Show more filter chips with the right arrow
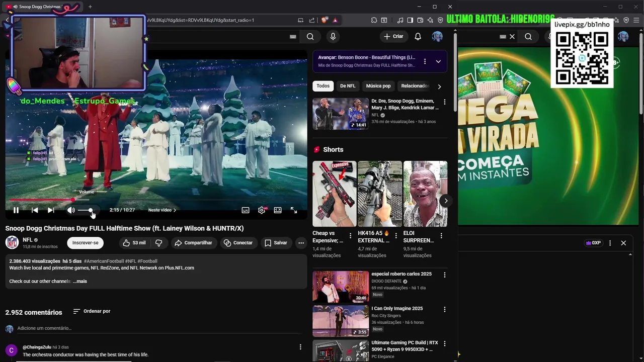The width and height of the screenshot is (644, 362). pos(439,86)
